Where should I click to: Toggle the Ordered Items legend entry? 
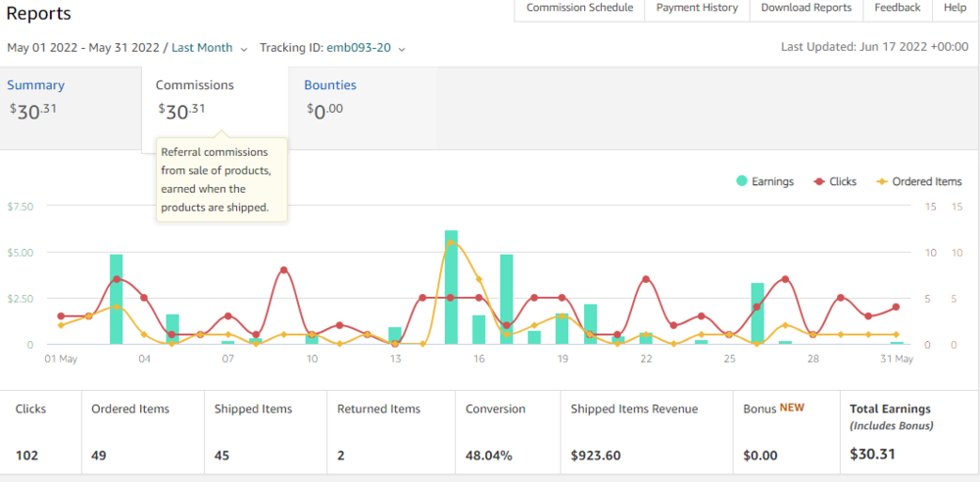[x=919, y=181]
